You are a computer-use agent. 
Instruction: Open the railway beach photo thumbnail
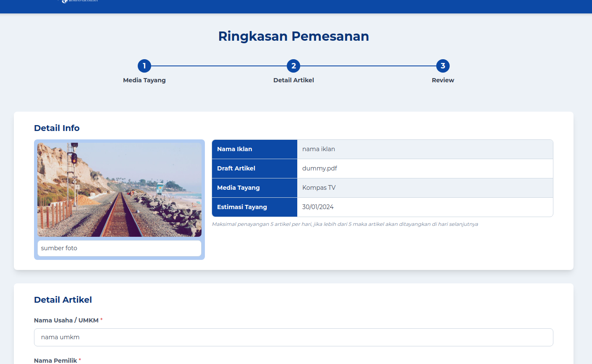coord(119,190)
